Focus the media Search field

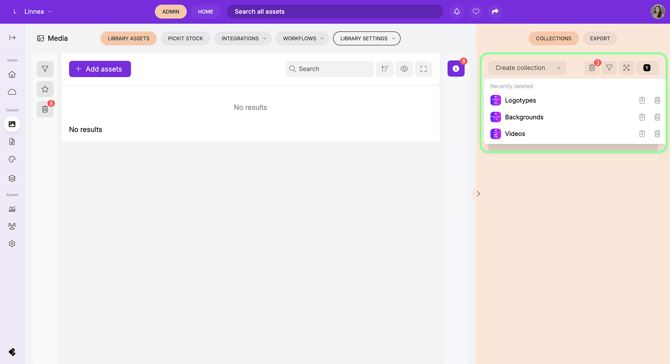click(x=329, y=69)
